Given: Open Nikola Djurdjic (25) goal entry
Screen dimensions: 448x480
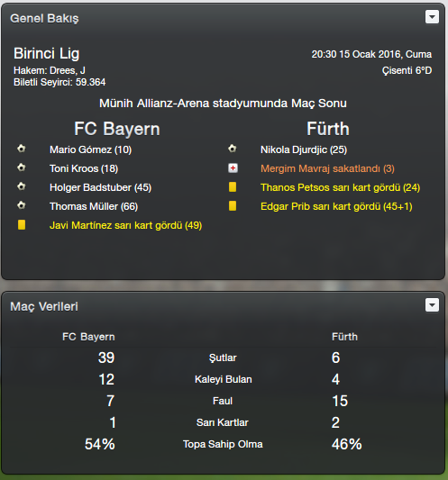Looking at the screenshot, I should click(x=304, y=149).
